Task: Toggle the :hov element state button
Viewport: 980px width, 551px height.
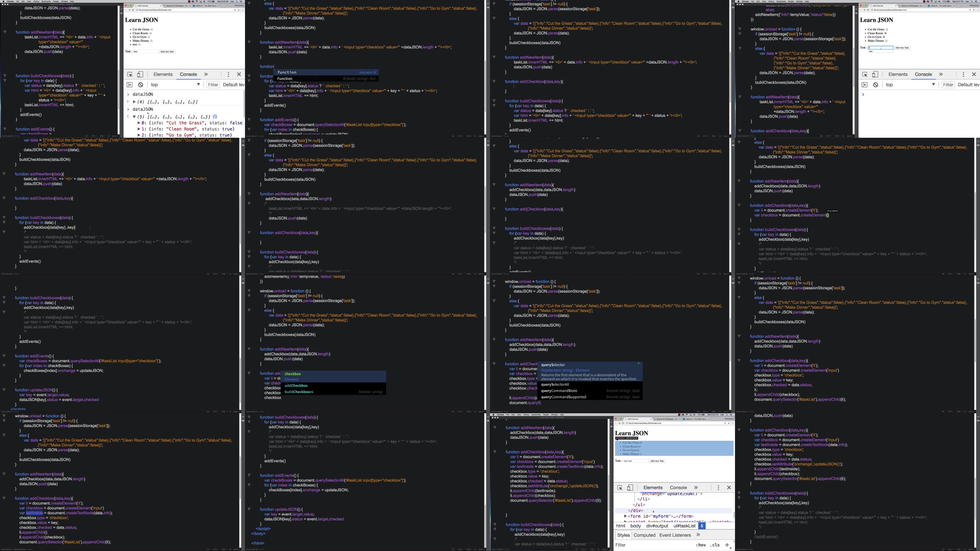Action: tap(701, 545)
